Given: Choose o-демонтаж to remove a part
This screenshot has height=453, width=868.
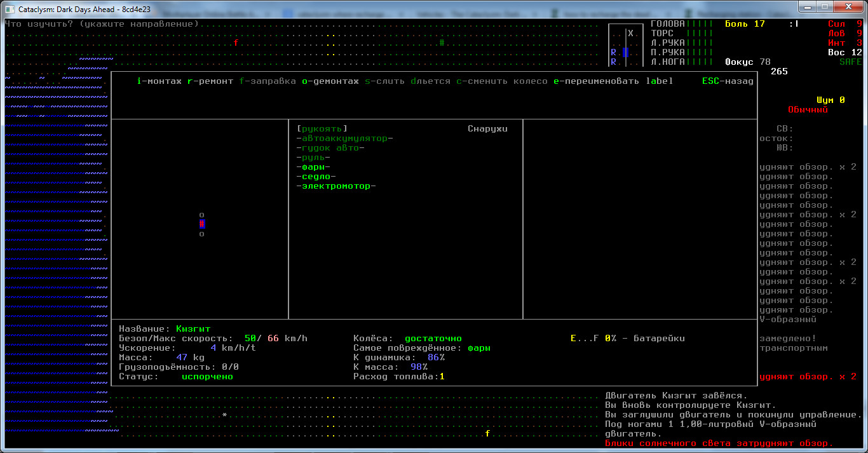Looking at the screenshot, I should 330,81.
